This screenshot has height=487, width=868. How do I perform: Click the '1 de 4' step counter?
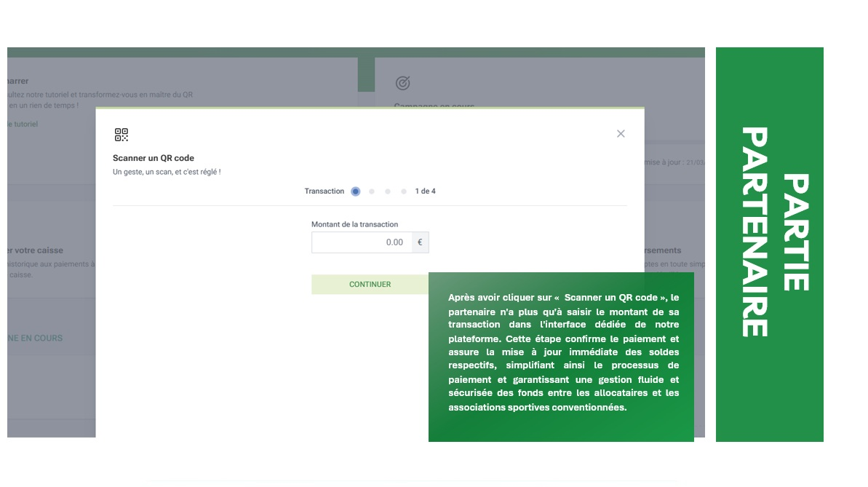pyautogui.click(x=425, y=191)
